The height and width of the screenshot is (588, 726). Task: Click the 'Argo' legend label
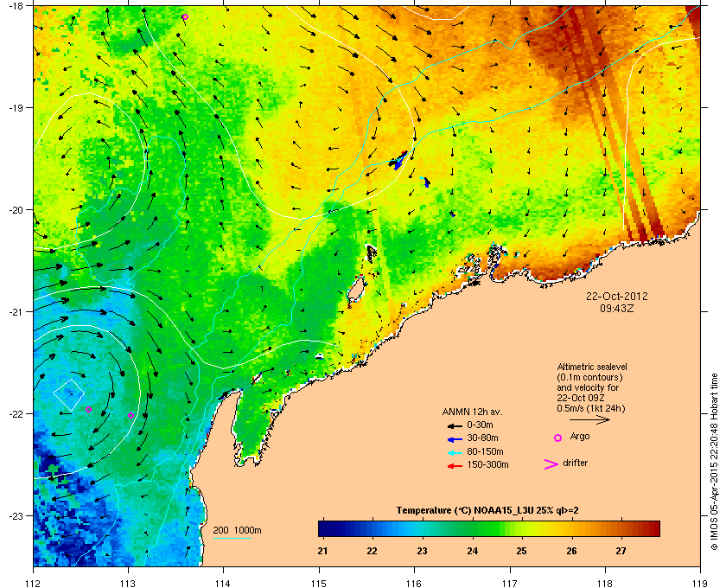pyautogui.click(x=580, y=436)
